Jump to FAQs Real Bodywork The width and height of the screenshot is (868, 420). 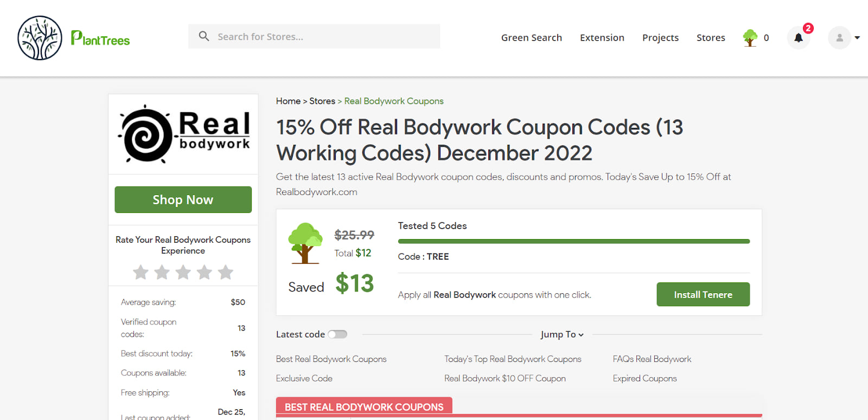click(x=652, y=359)
